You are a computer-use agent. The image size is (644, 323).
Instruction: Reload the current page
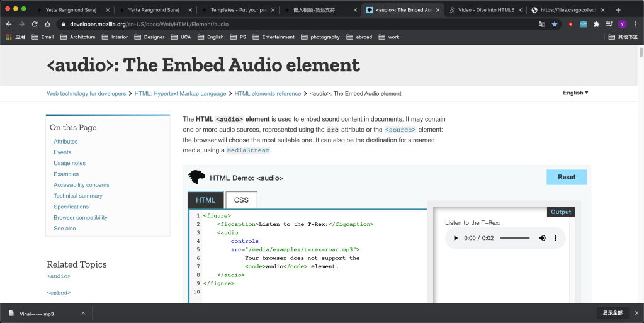[x=35, y=24]
